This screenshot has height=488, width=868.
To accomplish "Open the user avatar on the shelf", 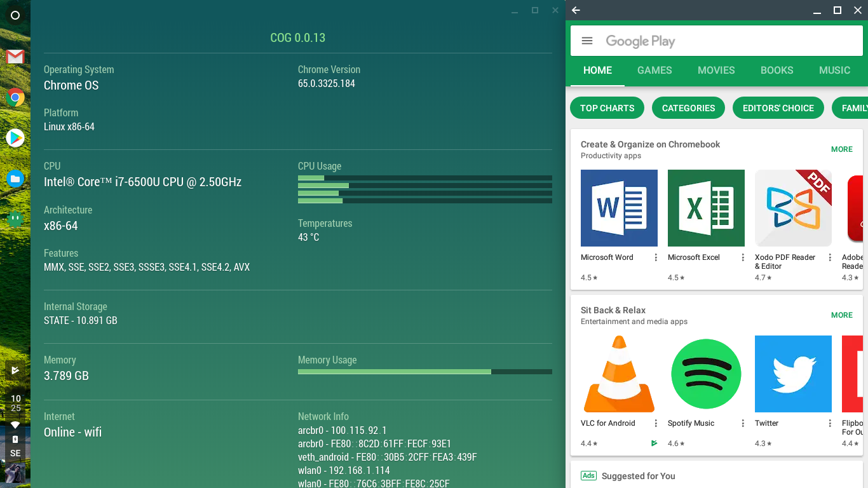I will pyautogui.click(x=15, y=473).
